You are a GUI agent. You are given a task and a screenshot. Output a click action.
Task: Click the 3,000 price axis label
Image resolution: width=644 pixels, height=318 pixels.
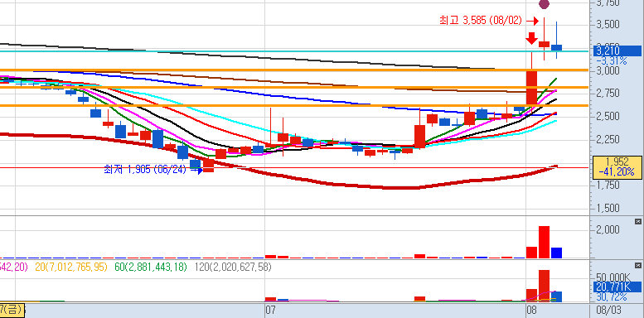coord(608,70)
